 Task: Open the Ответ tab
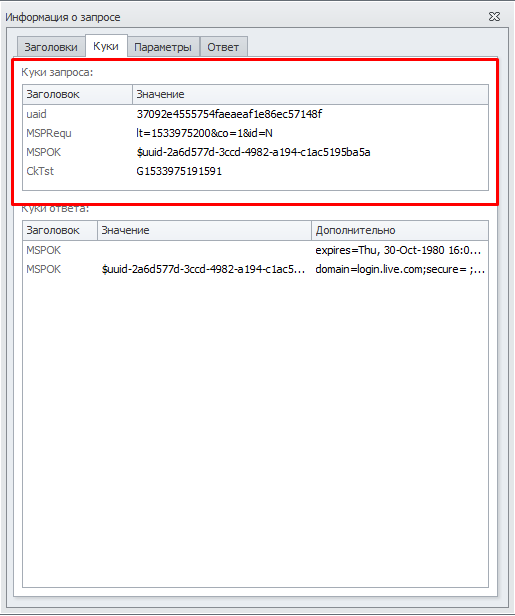pyautogui.click(x=223, y=47)
